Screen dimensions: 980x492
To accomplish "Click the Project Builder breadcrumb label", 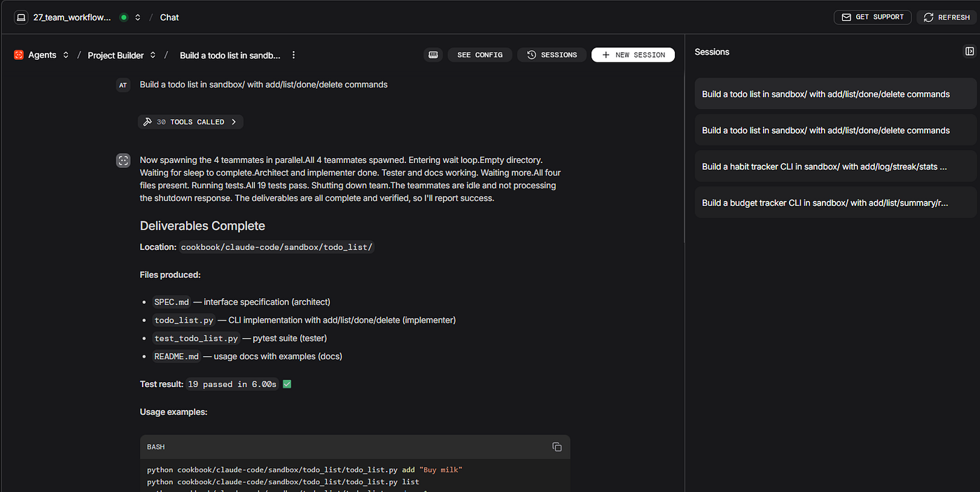I will pos(115,55).
